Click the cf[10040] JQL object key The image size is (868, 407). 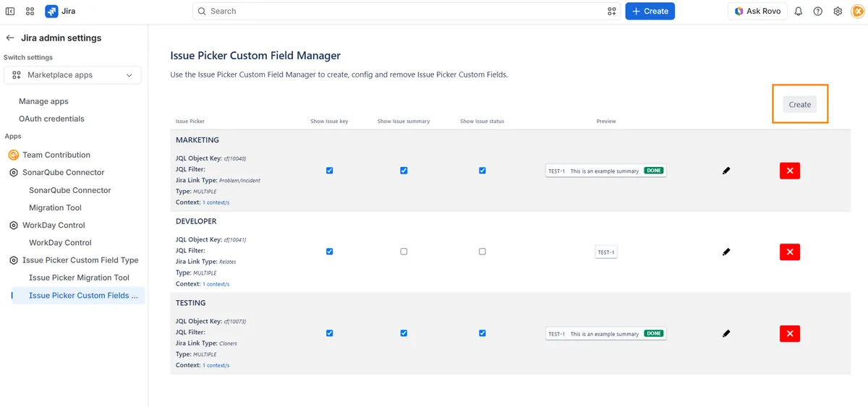(235, 158)
